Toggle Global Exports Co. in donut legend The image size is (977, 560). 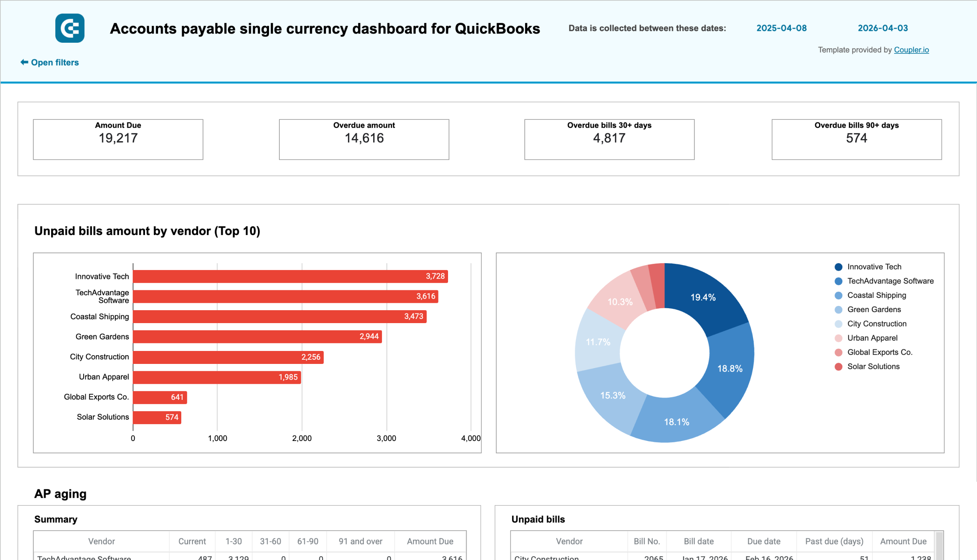click(838, 352)
